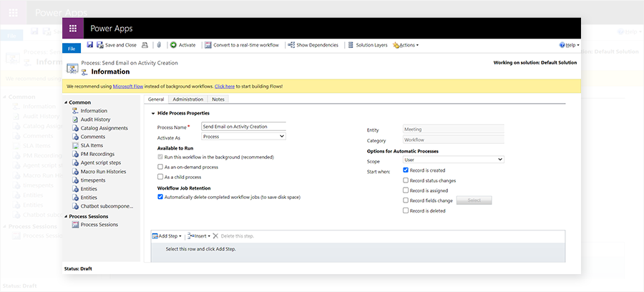The image size is (644, 292).
Task: Check Record status changes
Action: (406, 180)
